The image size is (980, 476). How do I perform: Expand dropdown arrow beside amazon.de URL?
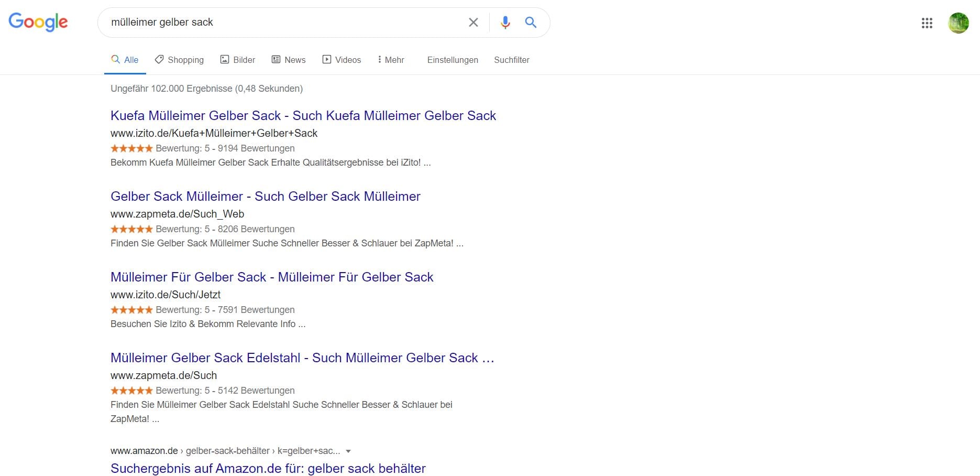(348, 451)
